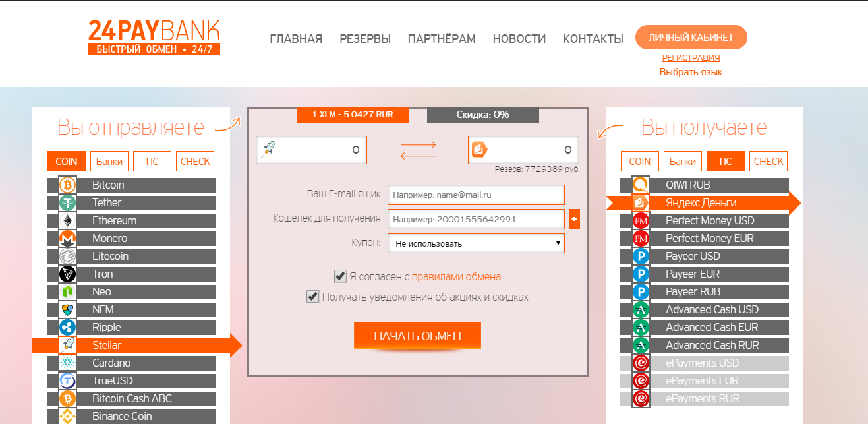Click the Tron triangle icon
The height and width of the screenshot is (424, 868).
67,274
